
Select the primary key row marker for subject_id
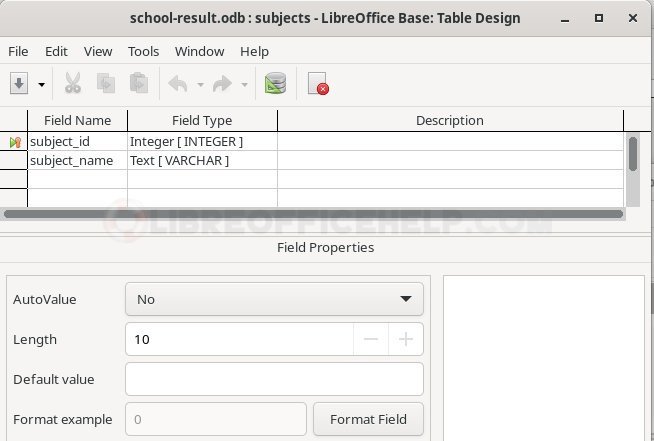[x=15, y=142]
